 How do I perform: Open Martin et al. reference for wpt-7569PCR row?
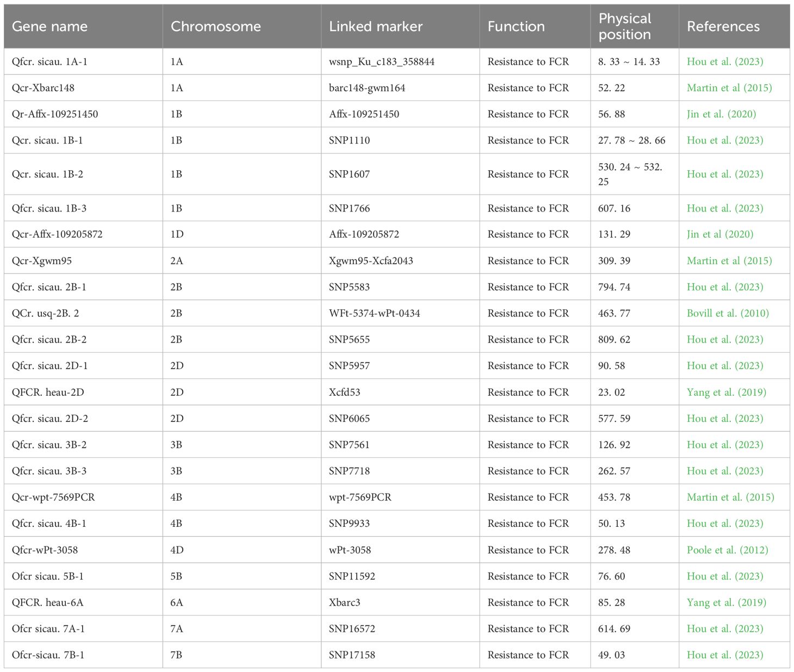[730, 497]
